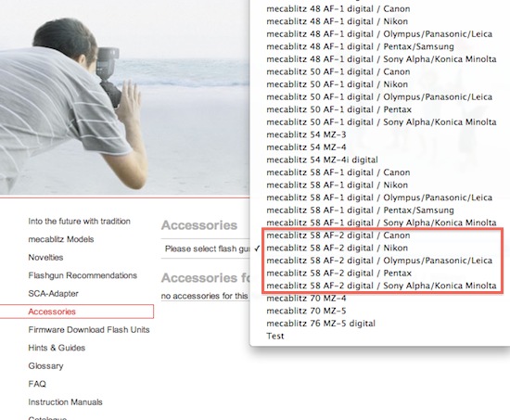
Task: Choose mecablitz 54 MZ-4i digital
Action: pos(322,159)
